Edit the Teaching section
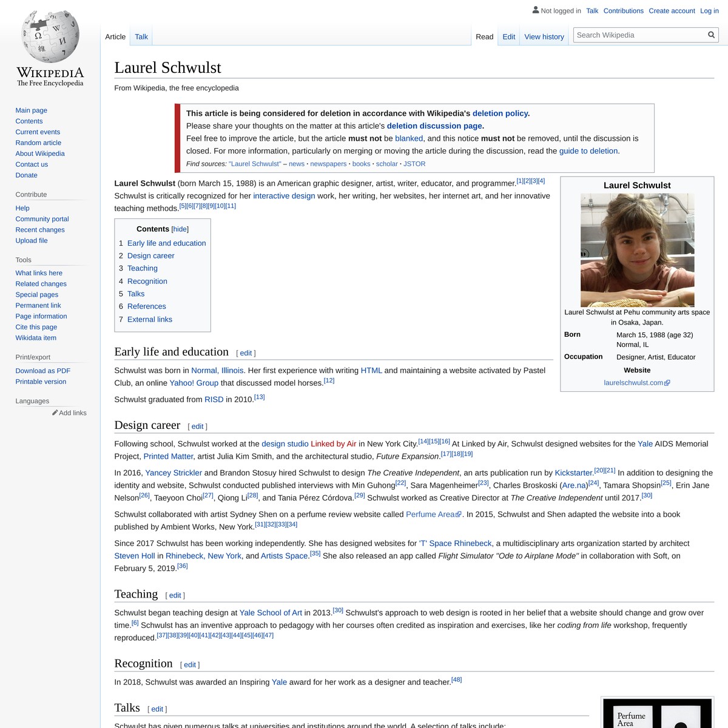 tap(175, 595)
